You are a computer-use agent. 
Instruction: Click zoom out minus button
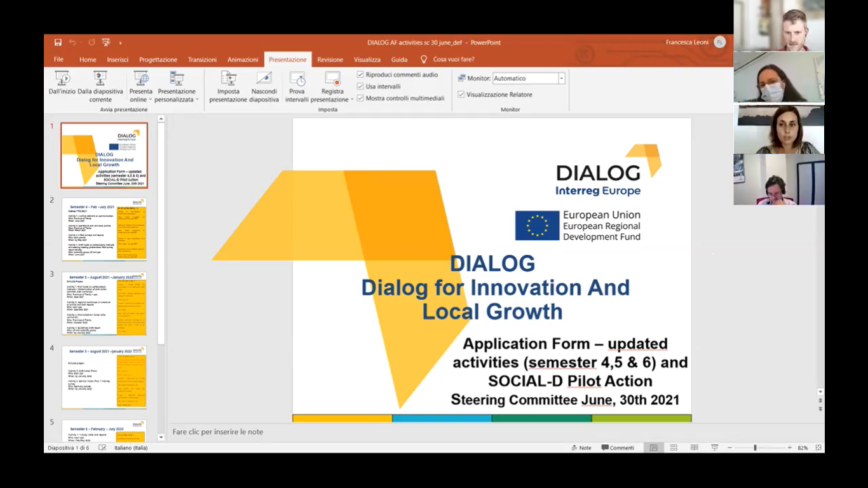pyautogui.click(x=729, y=448)
